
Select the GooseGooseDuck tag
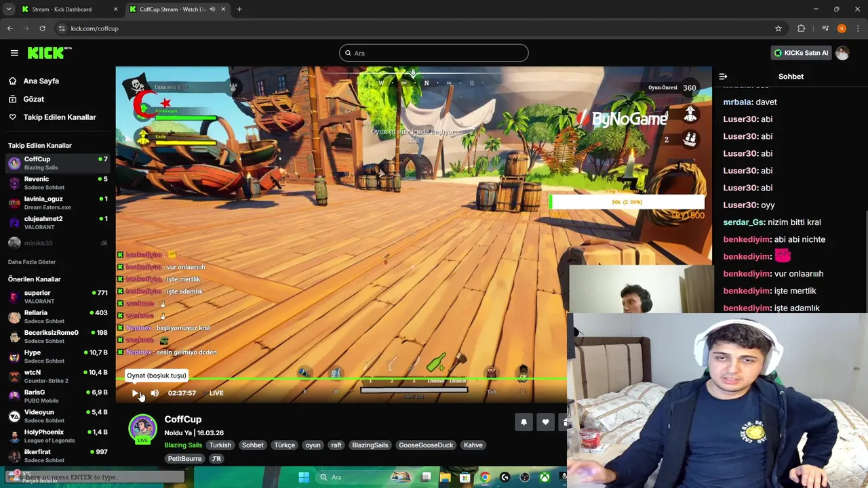coord(426,445)
